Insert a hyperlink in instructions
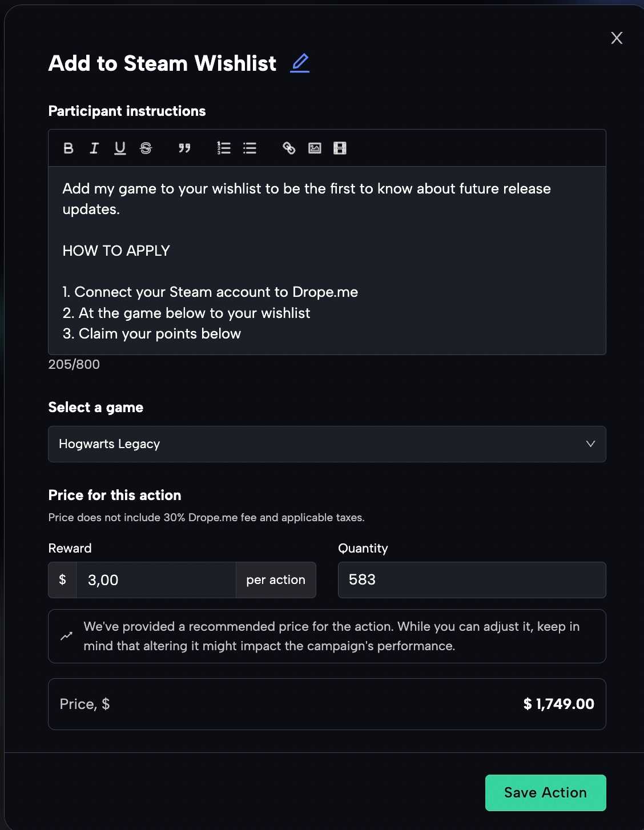The image size is (644, 830). (289, 148)
